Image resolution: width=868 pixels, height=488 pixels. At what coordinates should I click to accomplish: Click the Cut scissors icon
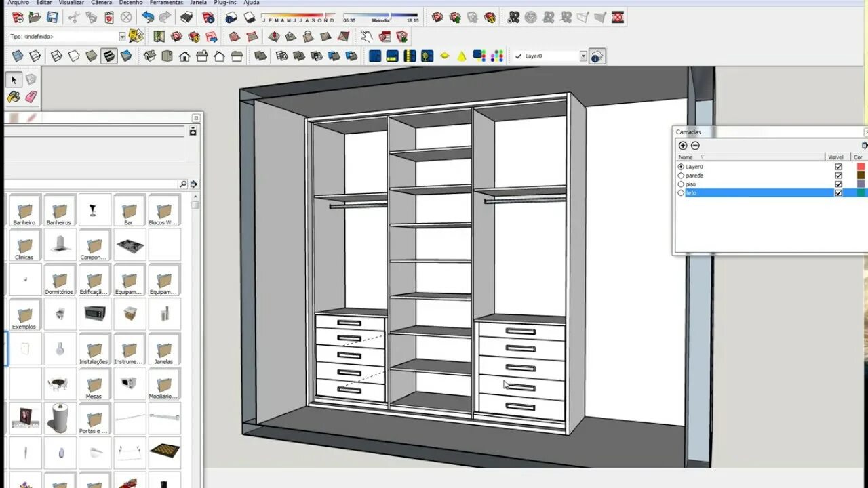click(74, 18)
